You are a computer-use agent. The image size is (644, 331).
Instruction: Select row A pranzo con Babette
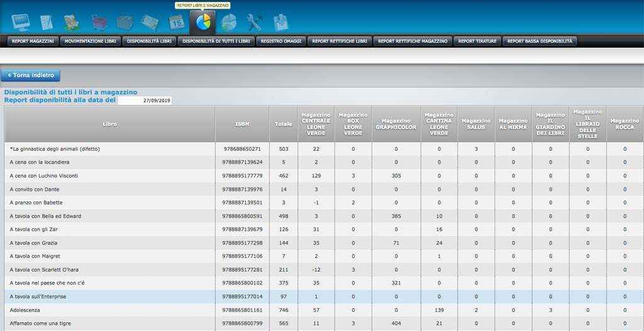pos(324,203)
